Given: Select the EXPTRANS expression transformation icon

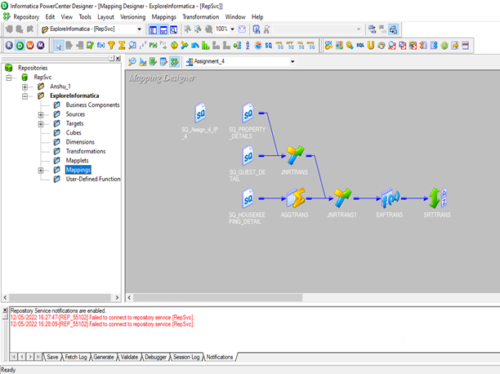Looking at the screenshot, I should 390,198.
